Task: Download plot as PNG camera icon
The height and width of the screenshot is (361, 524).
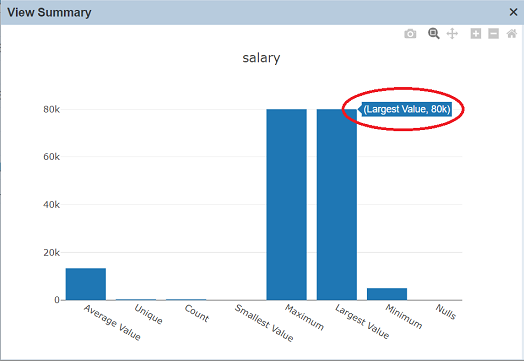Action: (x=410, y=34)
